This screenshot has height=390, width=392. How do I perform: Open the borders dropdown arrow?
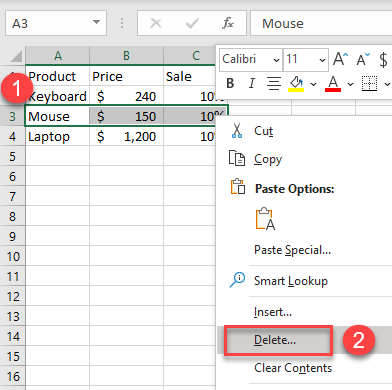pos(387,84)
